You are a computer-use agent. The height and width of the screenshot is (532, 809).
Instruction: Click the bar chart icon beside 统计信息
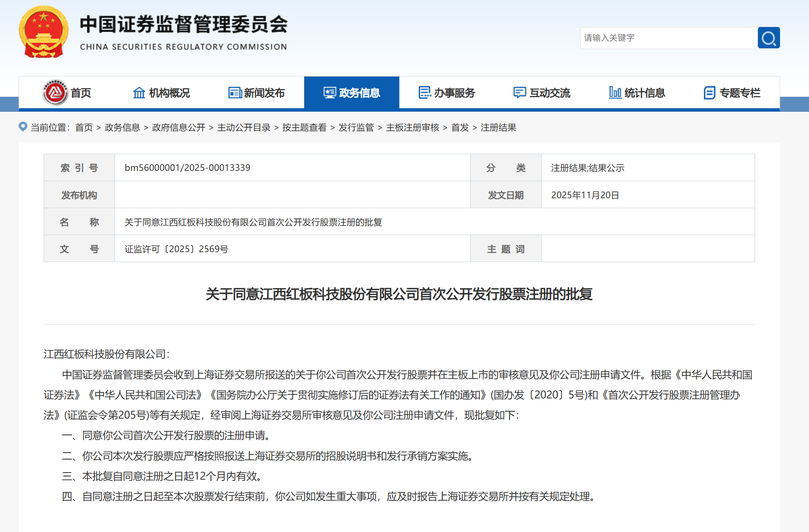click(615, 93)
